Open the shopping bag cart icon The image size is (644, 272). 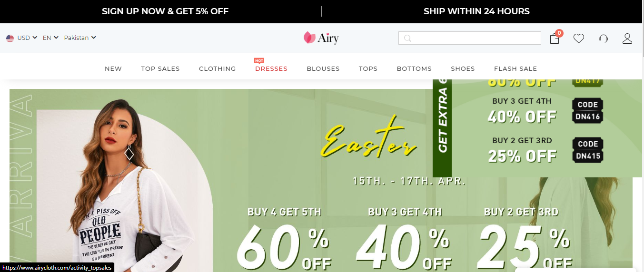coord(555,39)
